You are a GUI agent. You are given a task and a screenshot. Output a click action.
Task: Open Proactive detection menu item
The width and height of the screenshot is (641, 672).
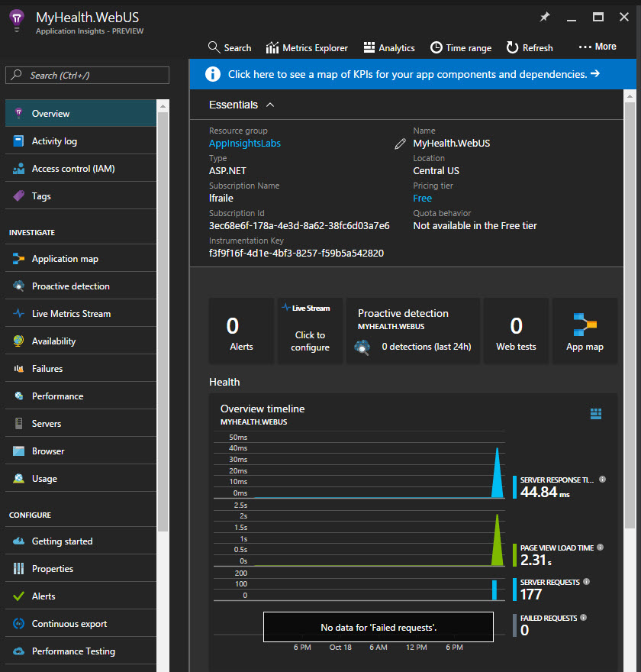click(81, 286)
